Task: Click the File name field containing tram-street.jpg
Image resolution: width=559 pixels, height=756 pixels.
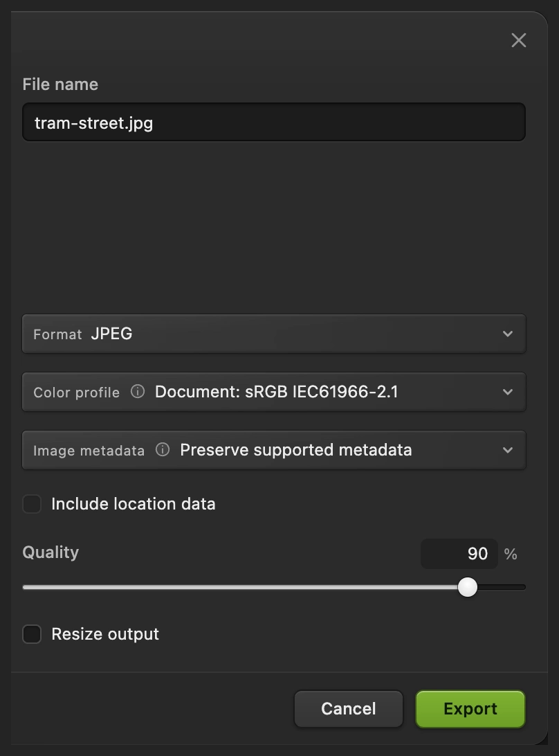Action: [274, 122]
